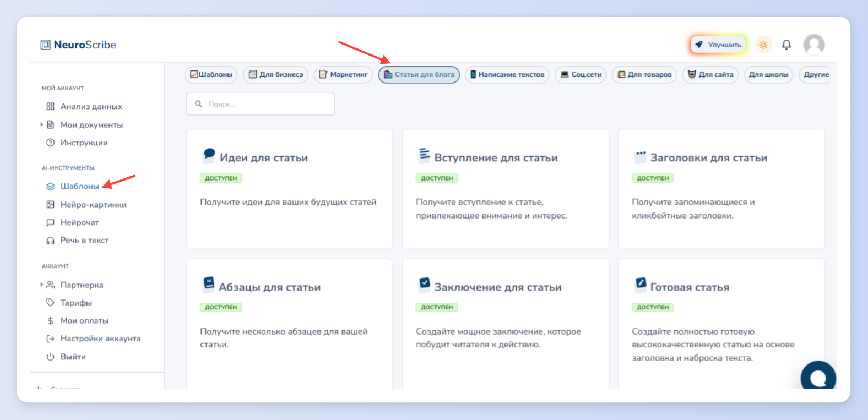
Task: Switch to the Для бизнеса tab
Action: (x=276, y=74)
